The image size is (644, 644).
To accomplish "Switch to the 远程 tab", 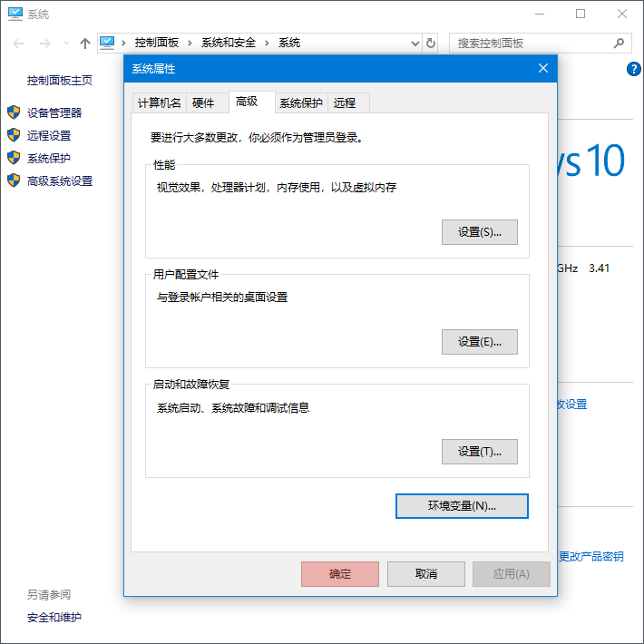I will 348,102.
